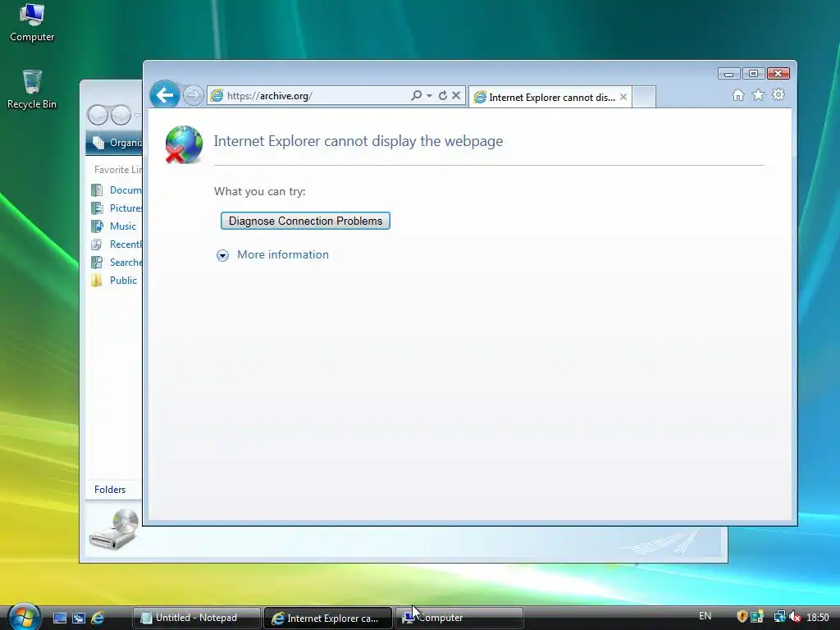840x630 pixels.
Task: Open the Tools gear menu
Action: coord(778,95)
